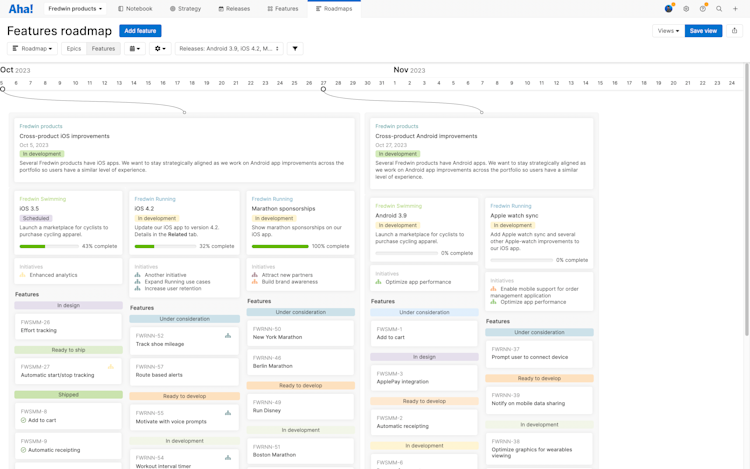750x469 pixels.
Task: Click Marathon sponsorships 100% progress bar
Action: pyautogui.click(x=280, y=246)
